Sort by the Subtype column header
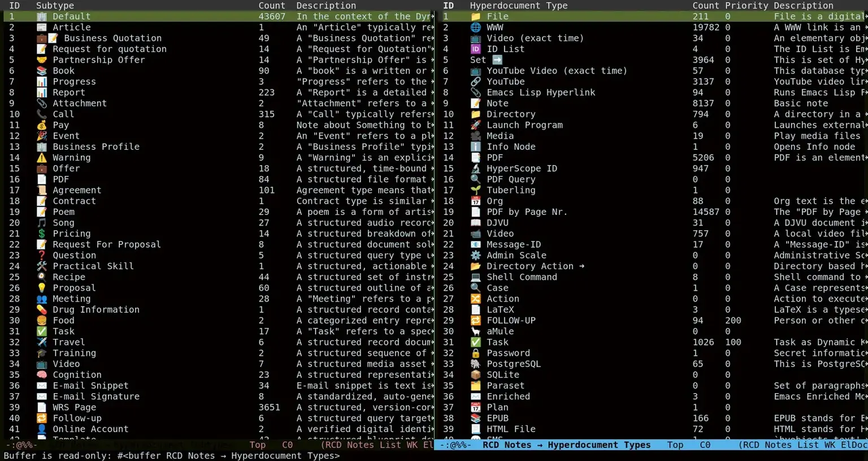Image resolution: width=868 pixels, height=461 pixels. [55, 6]
